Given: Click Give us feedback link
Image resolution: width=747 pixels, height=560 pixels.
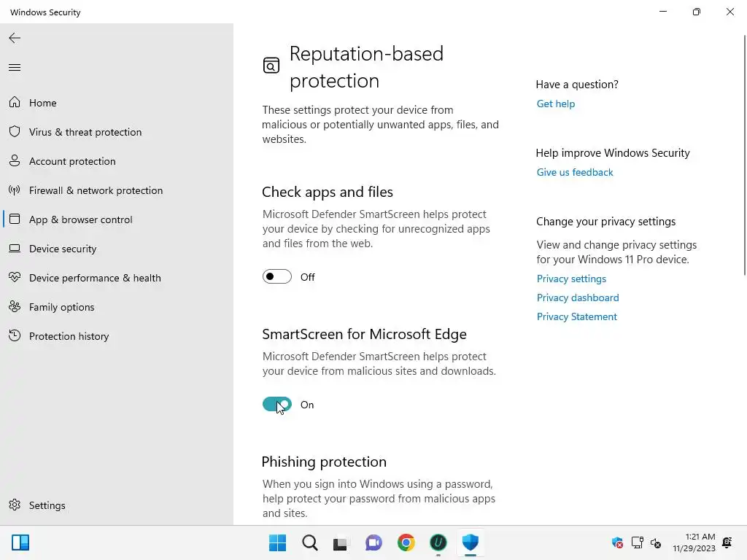Looking at the screenshot, I should pyautogui.click(x=575, y=172).
